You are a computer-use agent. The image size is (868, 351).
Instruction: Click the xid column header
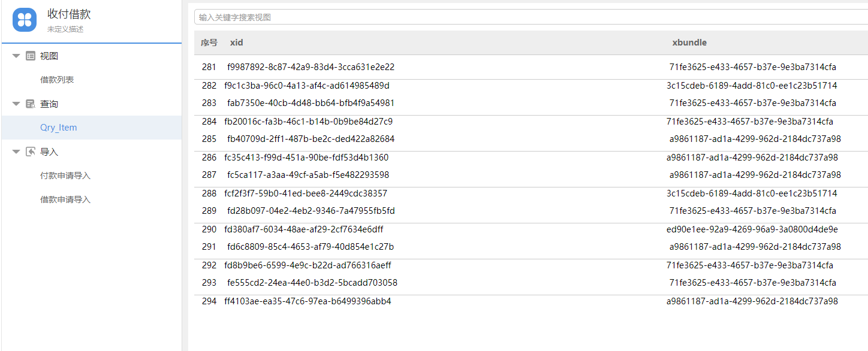point(236,43)
